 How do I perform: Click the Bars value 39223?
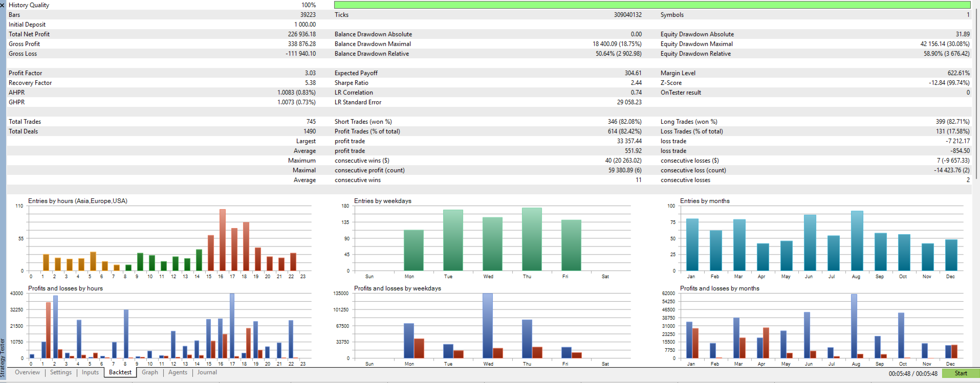tap(308, 15)
